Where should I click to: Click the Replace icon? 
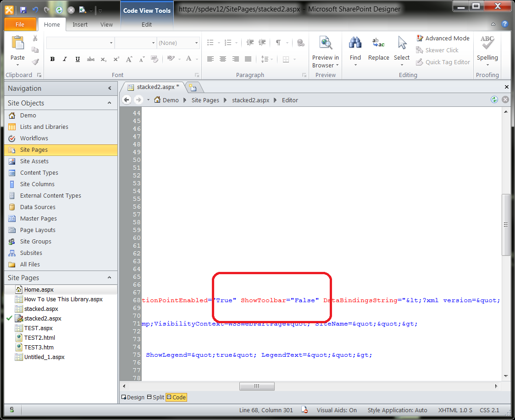(378, 43)
